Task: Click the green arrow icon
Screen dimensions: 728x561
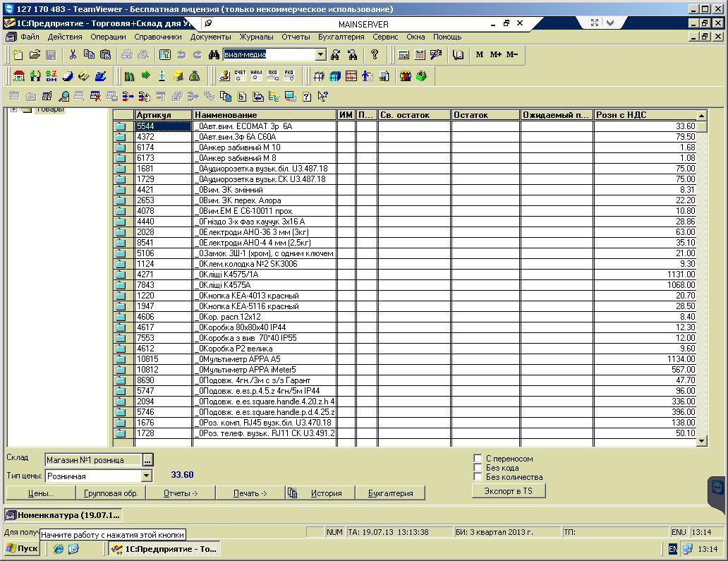Action: 146,76
